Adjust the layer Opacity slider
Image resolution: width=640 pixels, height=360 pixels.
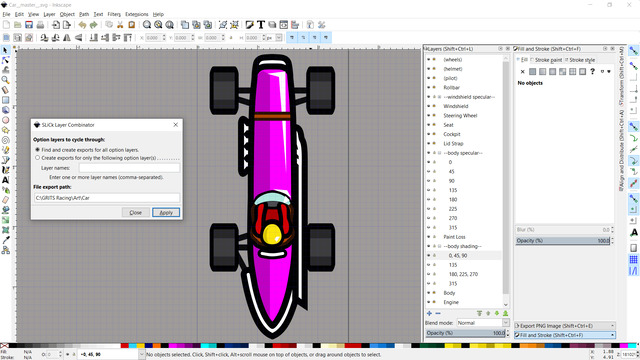[x=465, y=333]
